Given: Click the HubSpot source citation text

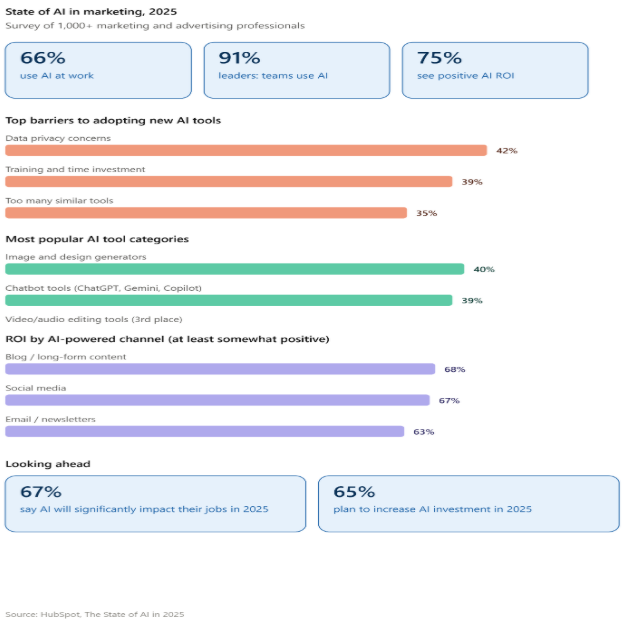Looking at the screenshot, I should pyautogui.click(x=95, y=615).
